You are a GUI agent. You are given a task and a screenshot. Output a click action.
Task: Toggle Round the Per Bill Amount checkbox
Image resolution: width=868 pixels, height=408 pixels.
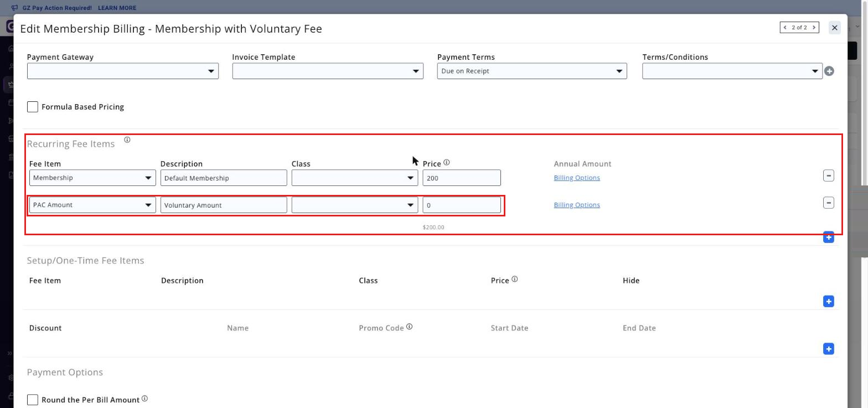coord(33,400)
